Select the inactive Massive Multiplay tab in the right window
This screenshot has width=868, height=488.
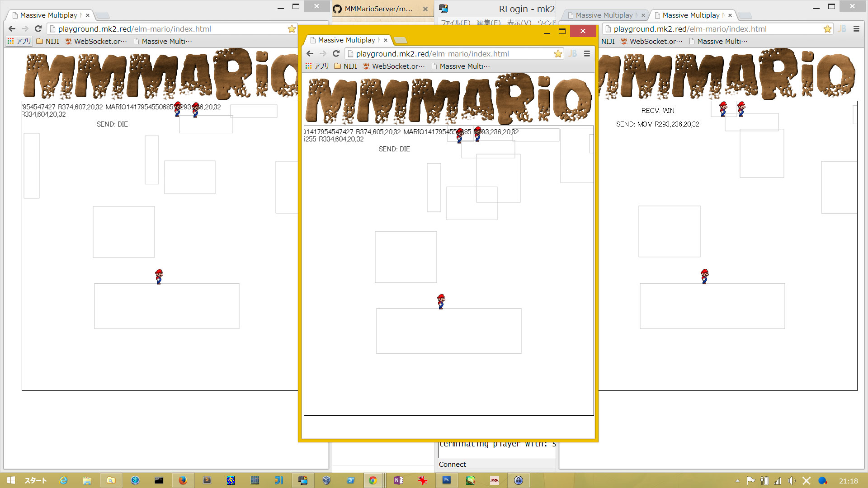pos(604,15)
